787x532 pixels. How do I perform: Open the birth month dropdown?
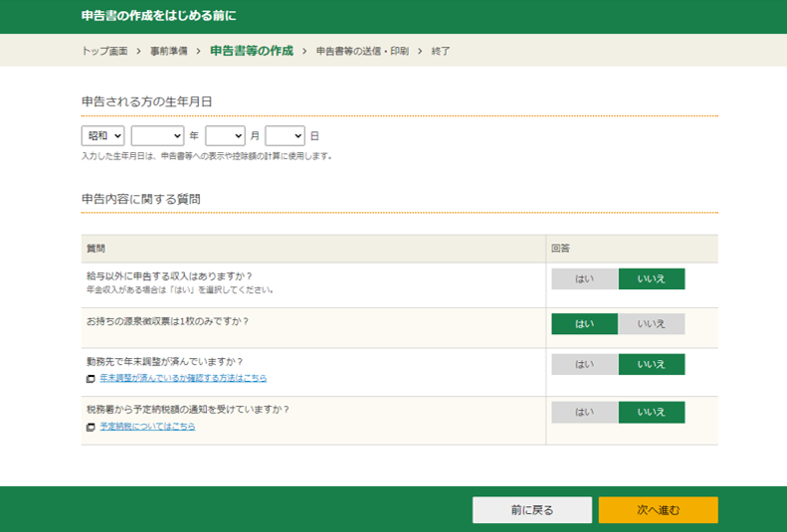coord(225,136)
